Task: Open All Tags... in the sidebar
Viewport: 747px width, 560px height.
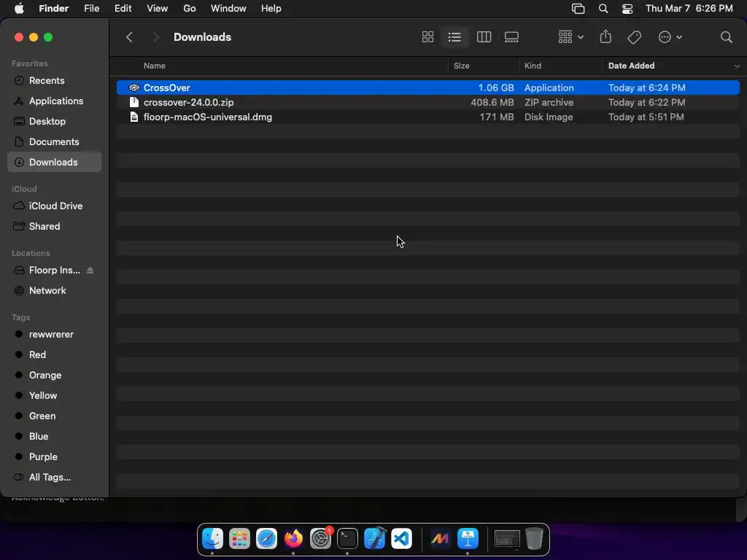Action: [54, 477]
